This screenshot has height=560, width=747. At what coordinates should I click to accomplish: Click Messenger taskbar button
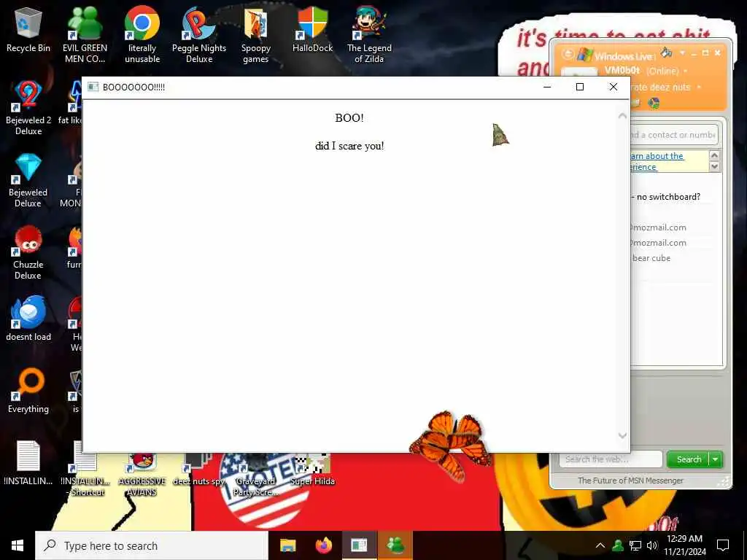tap(395, 545)
